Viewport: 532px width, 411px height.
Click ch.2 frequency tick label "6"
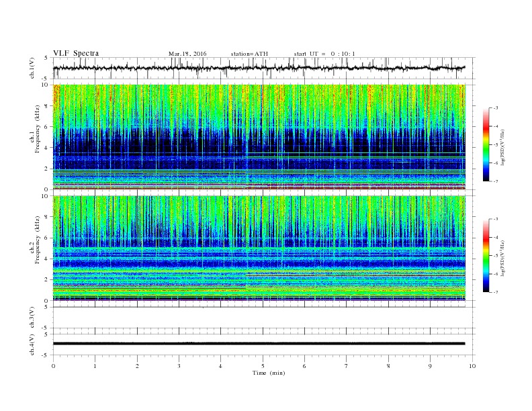47,238
